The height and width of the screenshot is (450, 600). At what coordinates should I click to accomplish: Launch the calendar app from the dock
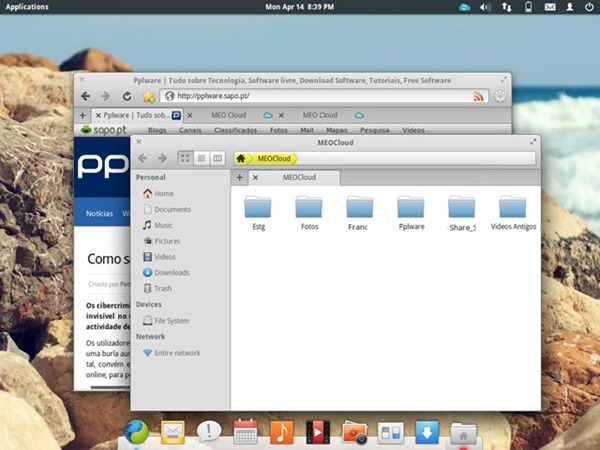point(245,432)
